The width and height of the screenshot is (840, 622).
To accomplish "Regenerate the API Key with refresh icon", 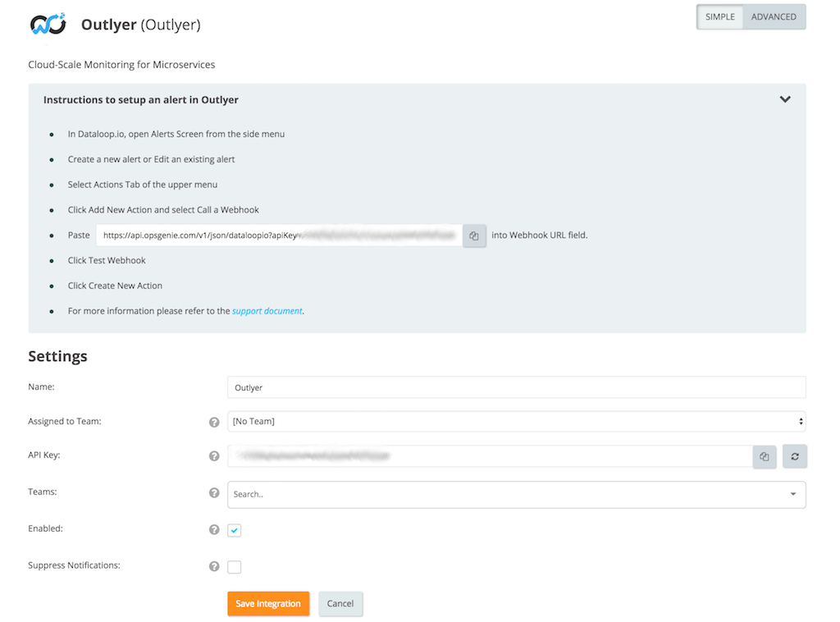I will pos(794,456).
